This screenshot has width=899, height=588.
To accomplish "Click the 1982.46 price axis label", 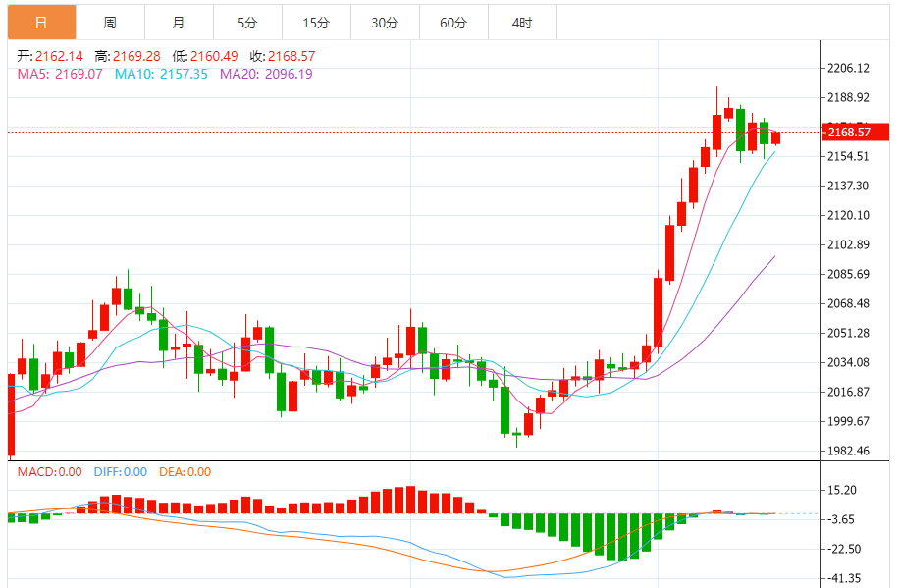I will point(848,451).
